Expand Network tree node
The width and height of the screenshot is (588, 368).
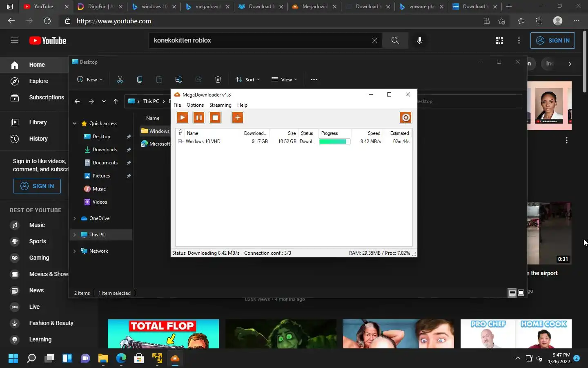[x=75, y=251]
